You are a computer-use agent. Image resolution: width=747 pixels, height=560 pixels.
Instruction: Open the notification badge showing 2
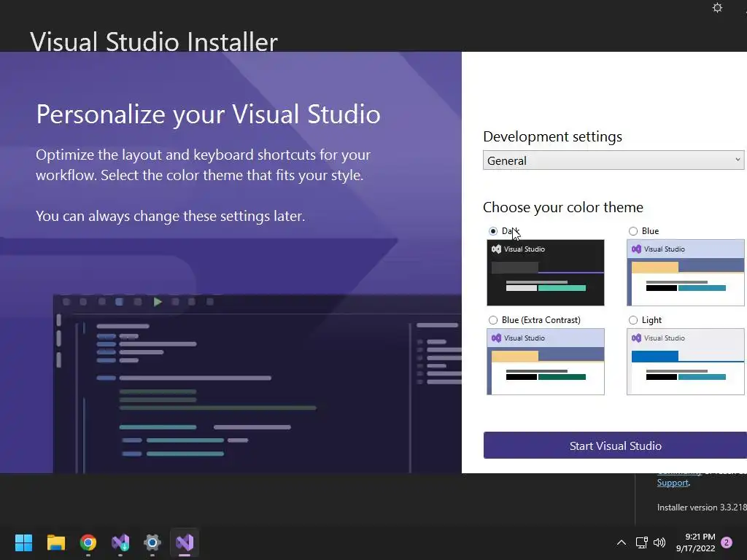pos(727,542)
